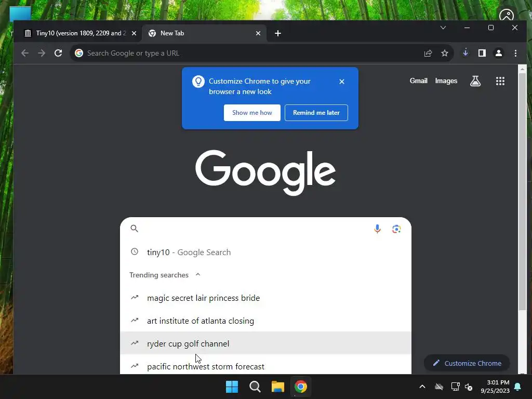Viewport: 532px width, 399px height.
Task: Search by image with Google Lens icon
Action: tap(396, 229)
